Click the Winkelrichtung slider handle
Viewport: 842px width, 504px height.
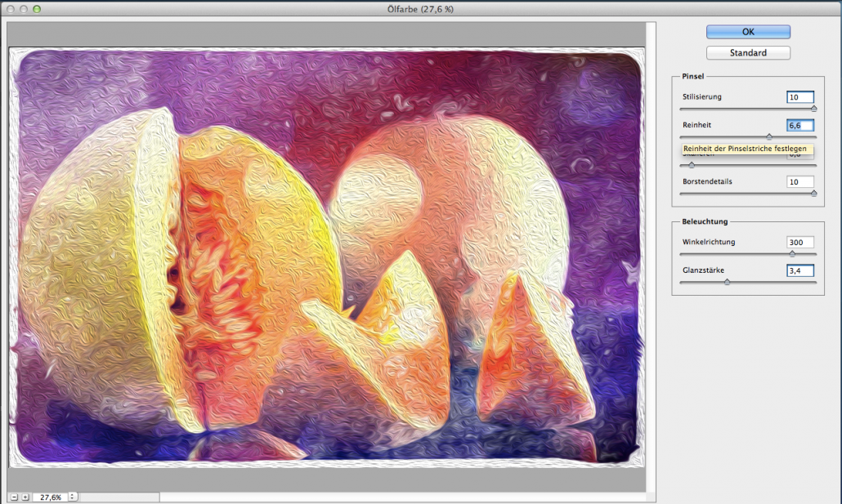[x=791, y=254]
